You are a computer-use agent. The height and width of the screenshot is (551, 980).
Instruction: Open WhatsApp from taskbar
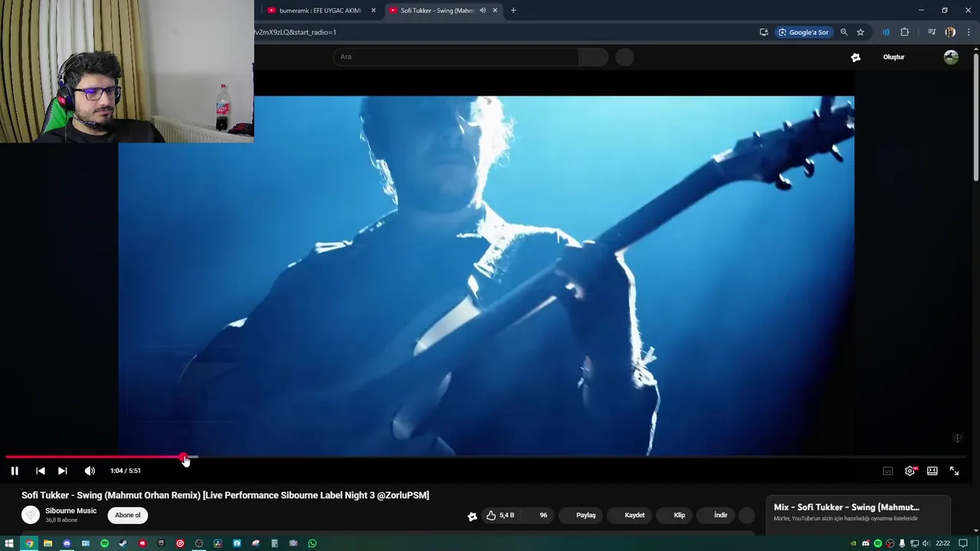[x=312, y=543]
